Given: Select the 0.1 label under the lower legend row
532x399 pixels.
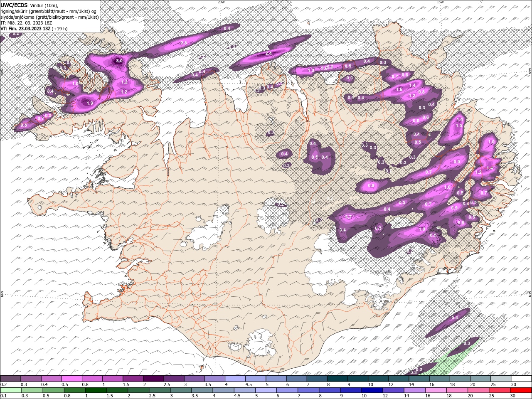Looking at the screenshot, I should pos(3,396).
